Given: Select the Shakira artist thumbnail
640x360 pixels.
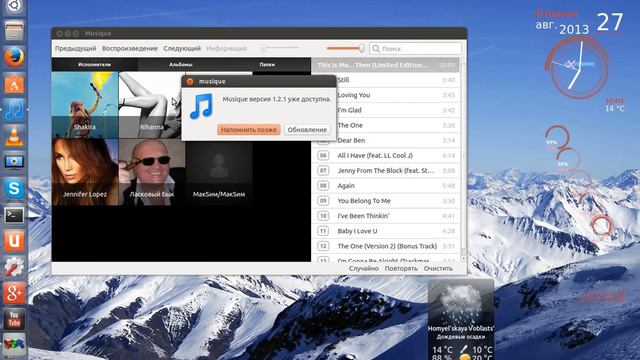Looking at the screenshot, I should (85, 105).
